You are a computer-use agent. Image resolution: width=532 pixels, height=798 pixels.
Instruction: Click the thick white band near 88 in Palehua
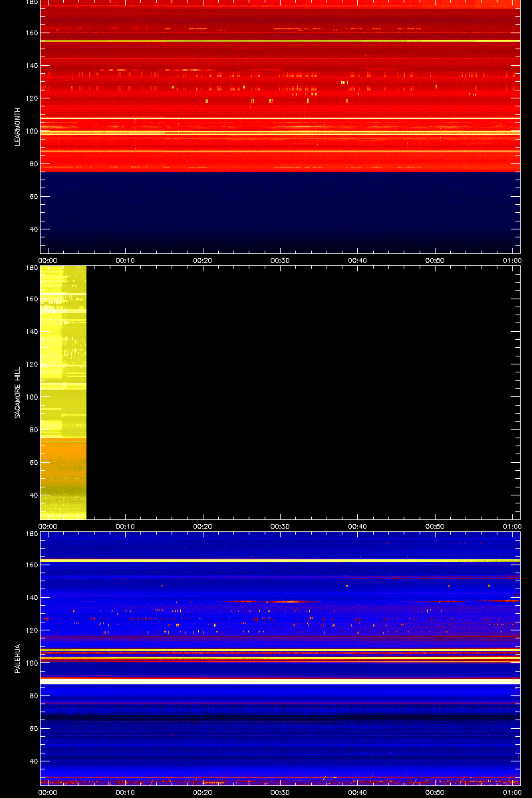[280, 682]
